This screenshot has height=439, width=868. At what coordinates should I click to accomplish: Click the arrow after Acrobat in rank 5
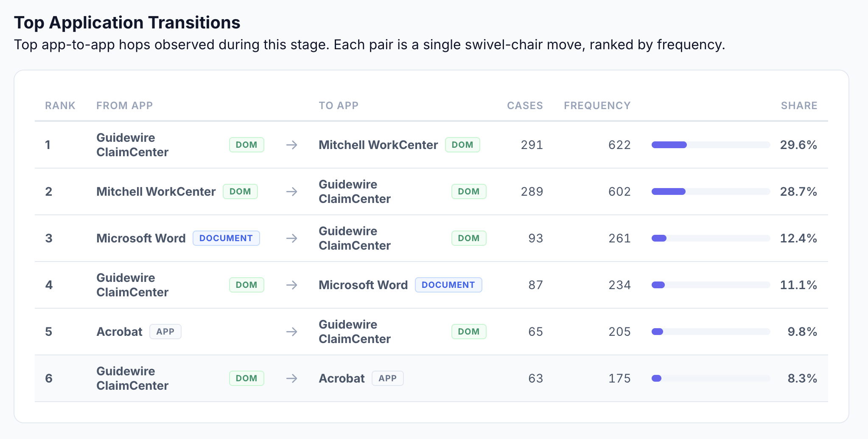tap(291, 332)
